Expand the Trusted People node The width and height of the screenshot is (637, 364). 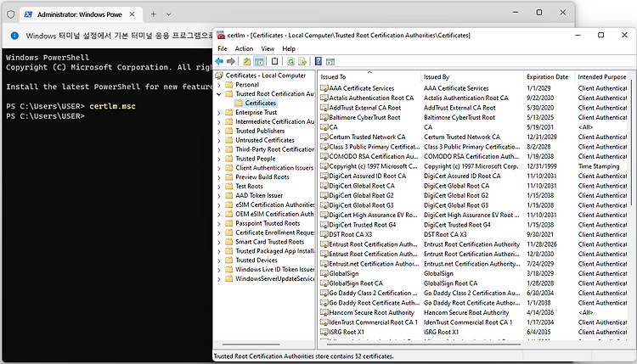coord(219,159)
